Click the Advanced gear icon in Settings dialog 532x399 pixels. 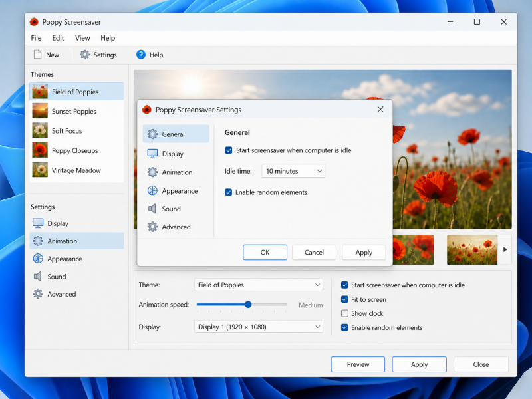coord(152,227)
